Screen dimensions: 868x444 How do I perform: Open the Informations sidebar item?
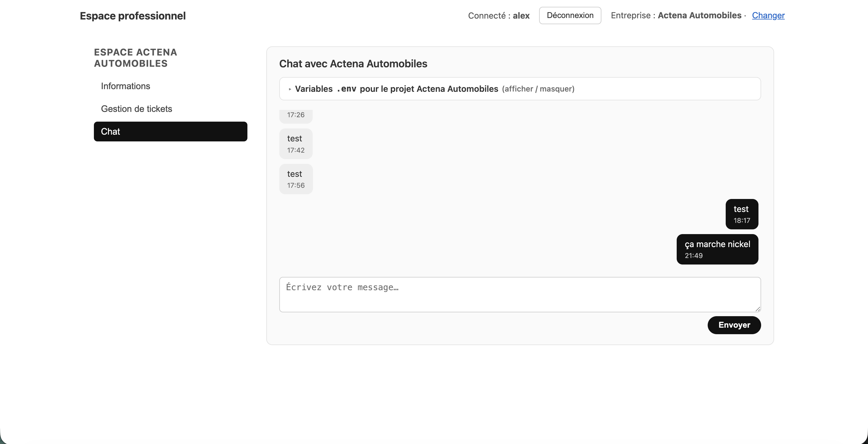(125, 86)
